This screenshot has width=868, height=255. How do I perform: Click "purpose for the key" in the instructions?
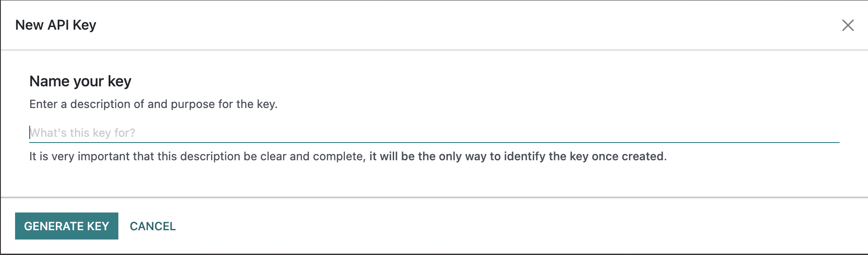pyautogui.click(x=224, y=104)
